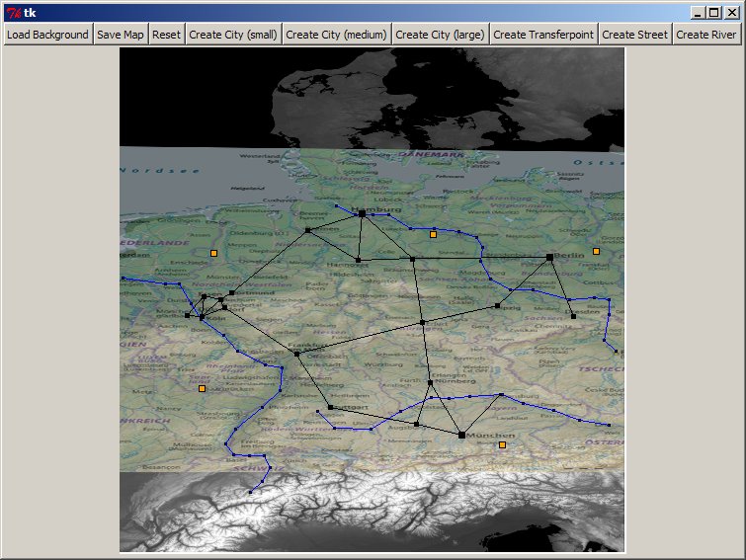The image size is (746, 560).
Task: Reset the map with Reset button
Action: [x=166, y=34]
